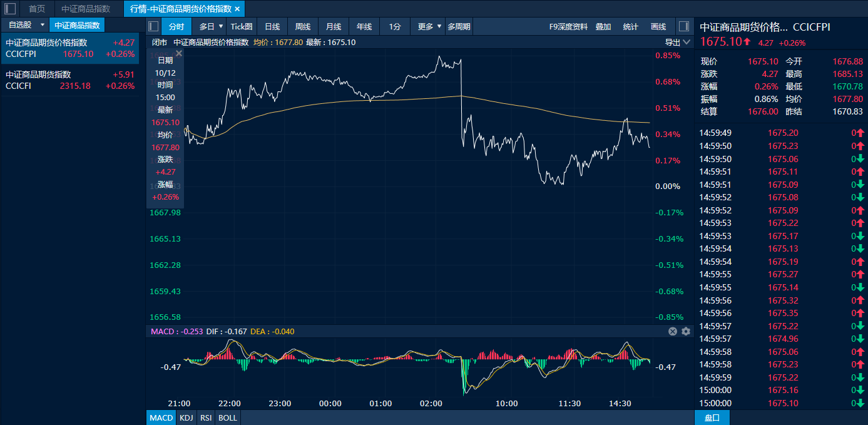Toggle the right quote panel layout icon

click(684, 26)
